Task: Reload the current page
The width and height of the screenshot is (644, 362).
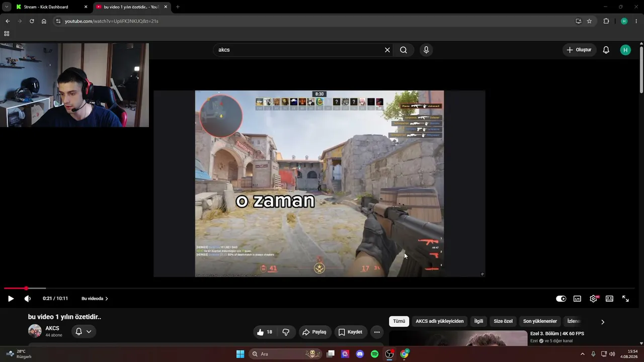Action: click(32, 21)
